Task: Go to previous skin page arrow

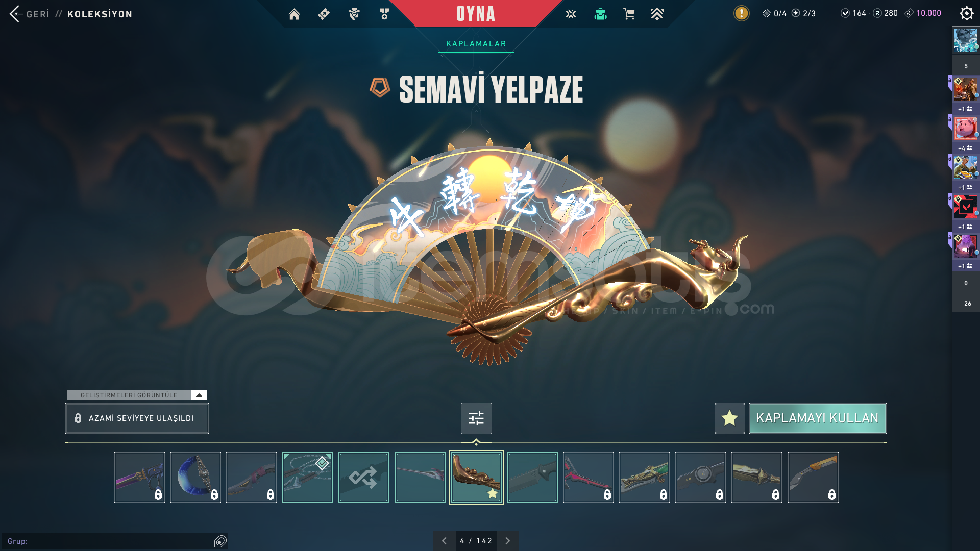Action: [444, 541]
